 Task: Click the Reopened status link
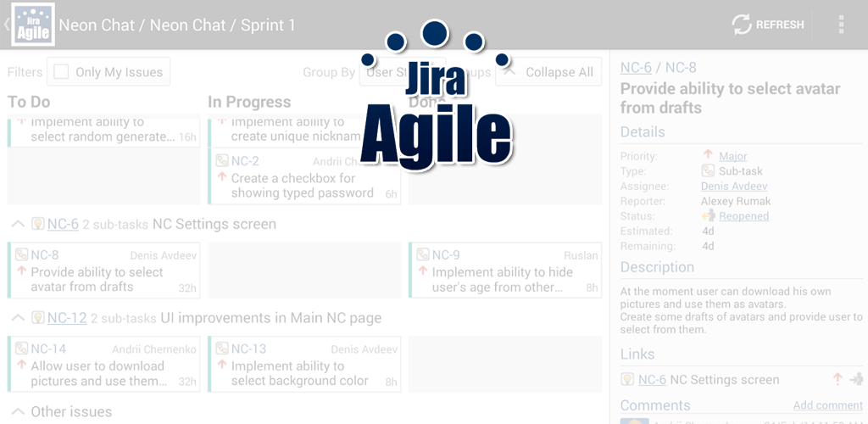(x=743, y=216)
